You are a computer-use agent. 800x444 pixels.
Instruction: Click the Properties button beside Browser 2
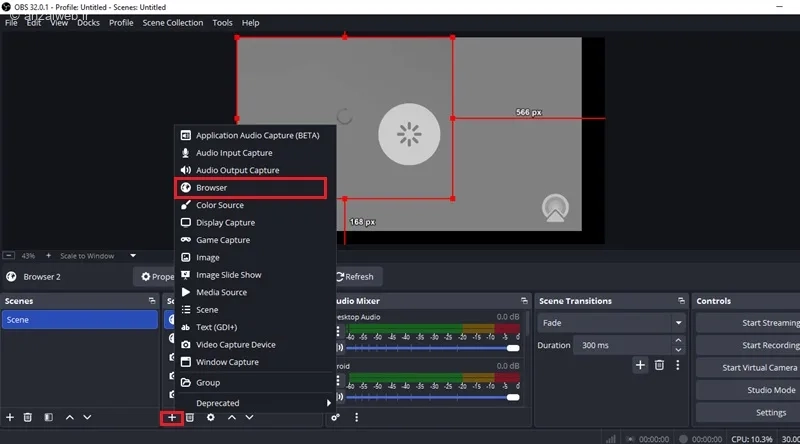click(x=155, y=277)
